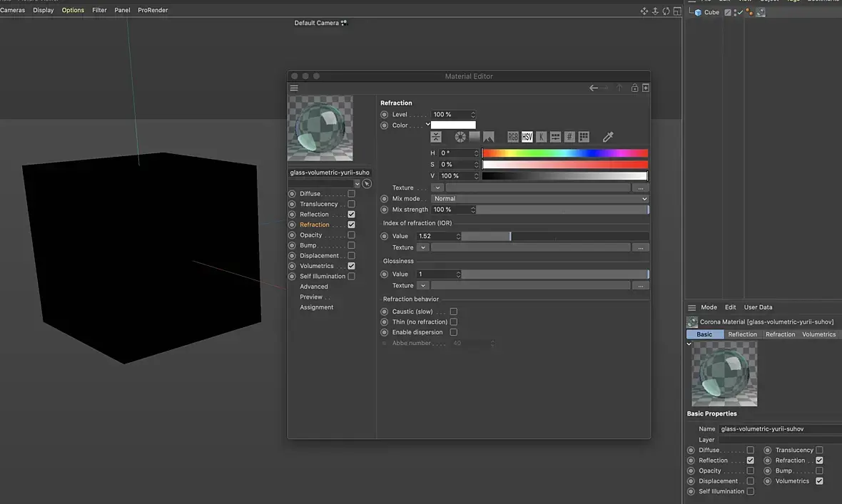Pick a color with the eyedropper tool
This screenshot has height=504, width=842.
(x=608, y=137)
